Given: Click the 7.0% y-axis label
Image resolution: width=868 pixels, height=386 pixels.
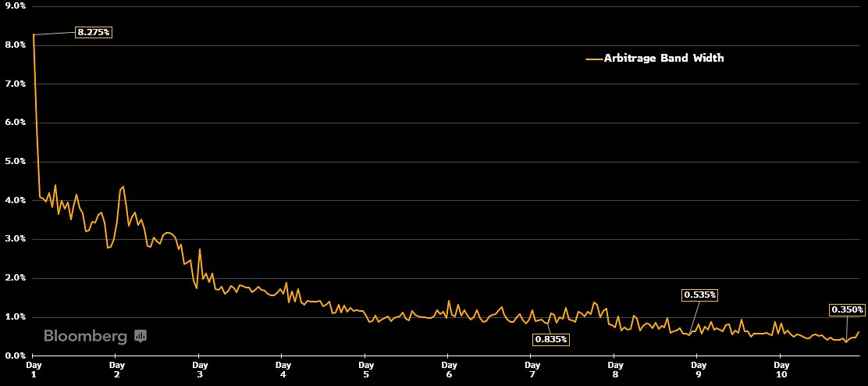Looking at the screenshot, I should [16, 84].
